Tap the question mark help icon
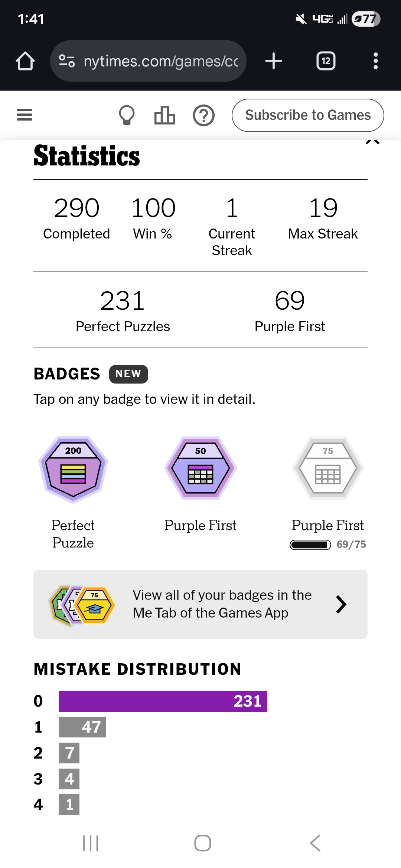The image size is (401, 868). click(203, 115)
